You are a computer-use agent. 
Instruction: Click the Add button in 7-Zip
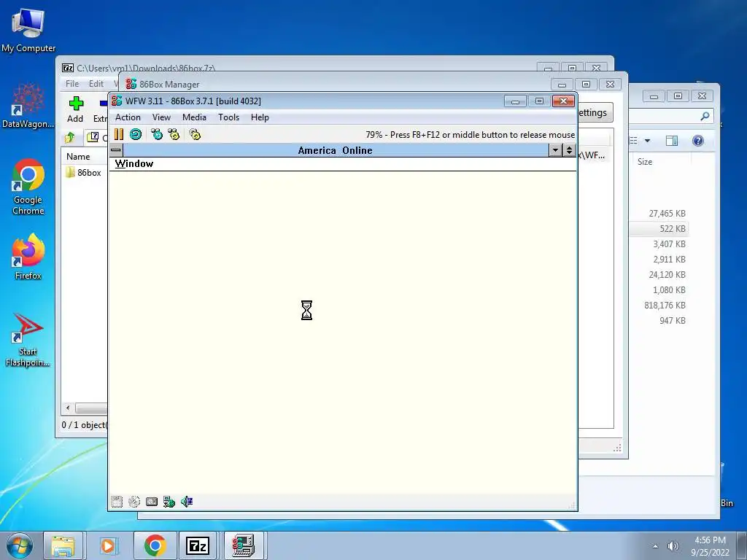point(75,109)
